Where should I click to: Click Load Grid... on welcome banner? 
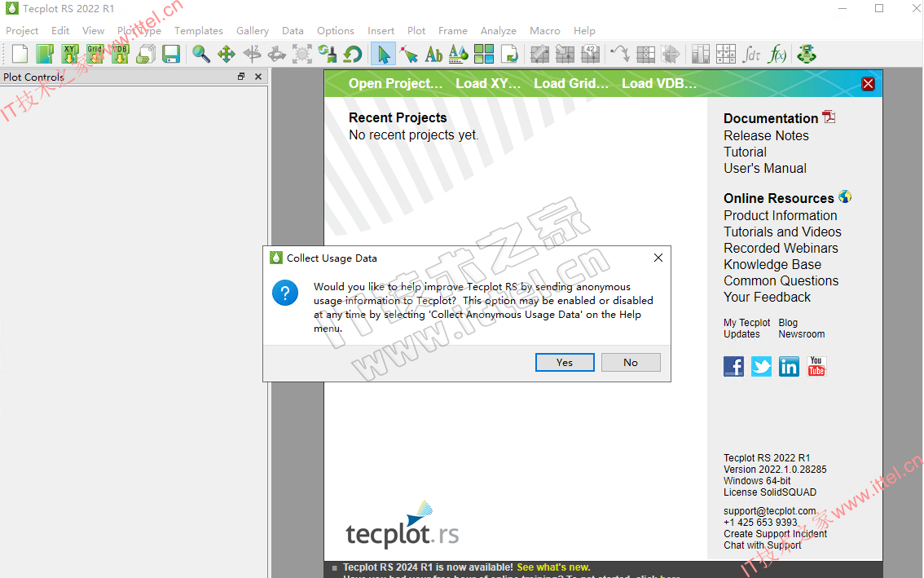pos(571,84)
